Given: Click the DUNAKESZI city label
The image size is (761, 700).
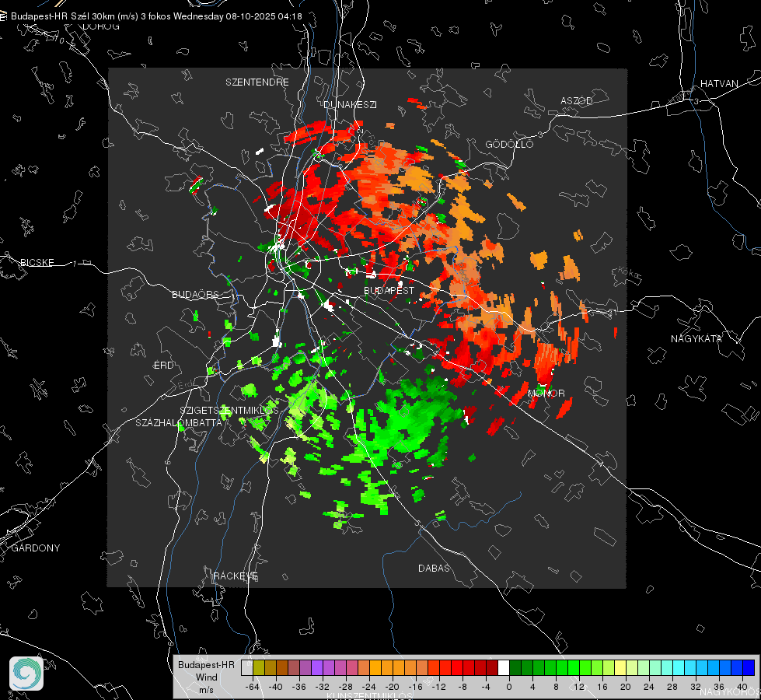Looking at the screenshot, I should [x=350, y=104].
